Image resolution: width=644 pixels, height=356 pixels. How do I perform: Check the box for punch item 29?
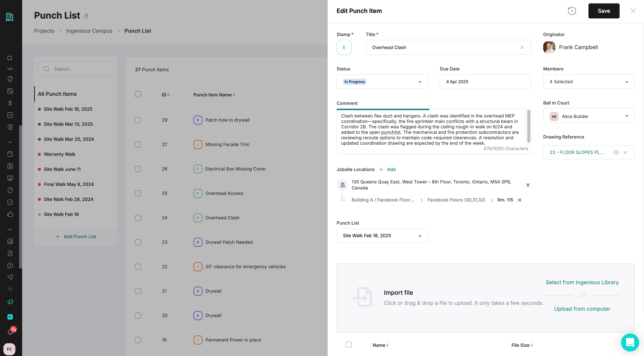(x=138, y=120)
